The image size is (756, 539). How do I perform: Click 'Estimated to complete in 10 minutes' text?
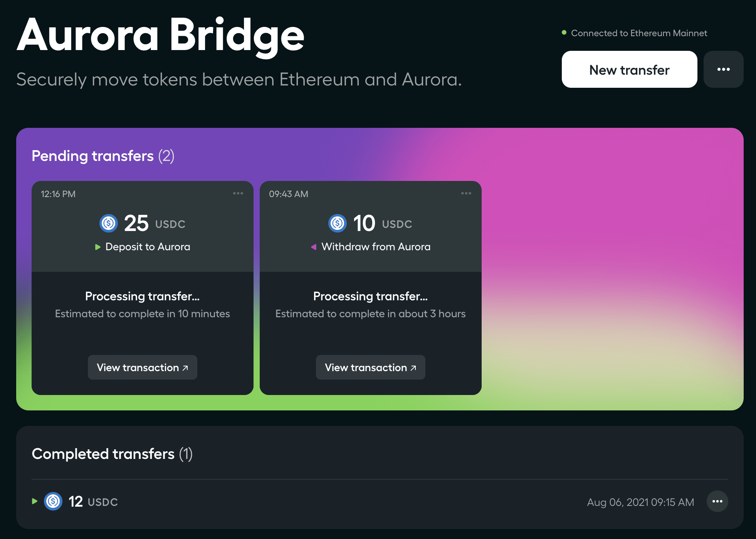click(143, 314)
